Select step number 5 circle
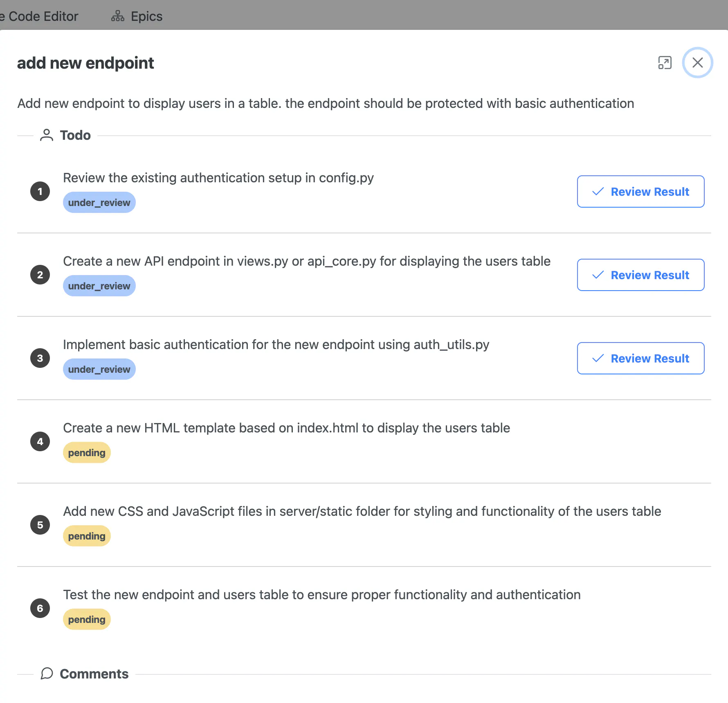 point(40,525)
